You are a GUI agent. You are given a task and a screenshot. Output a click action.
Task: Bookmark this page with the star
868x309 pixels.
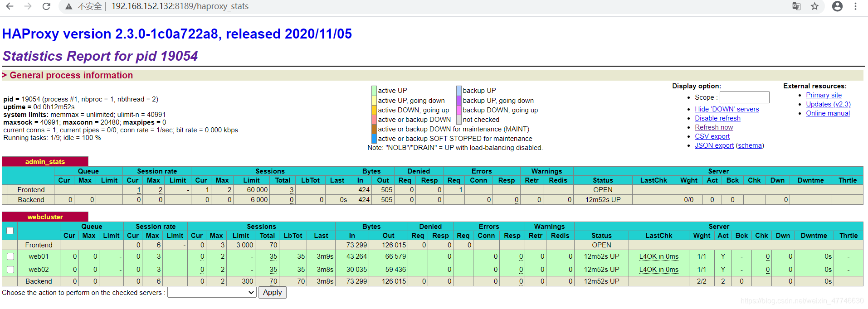point(815,6)
